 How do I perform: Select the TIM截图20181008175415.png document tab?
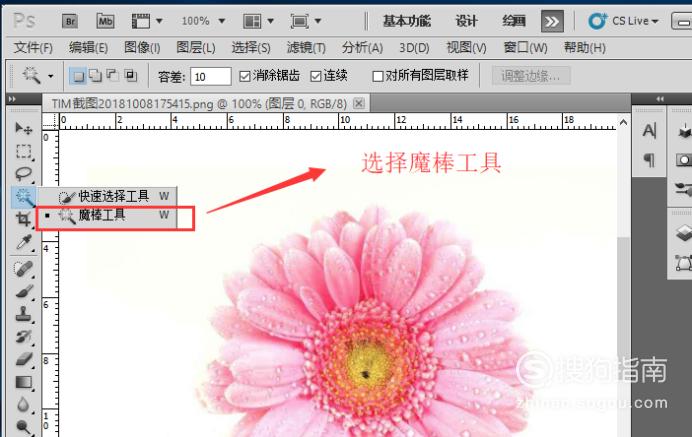click(199, 104)
